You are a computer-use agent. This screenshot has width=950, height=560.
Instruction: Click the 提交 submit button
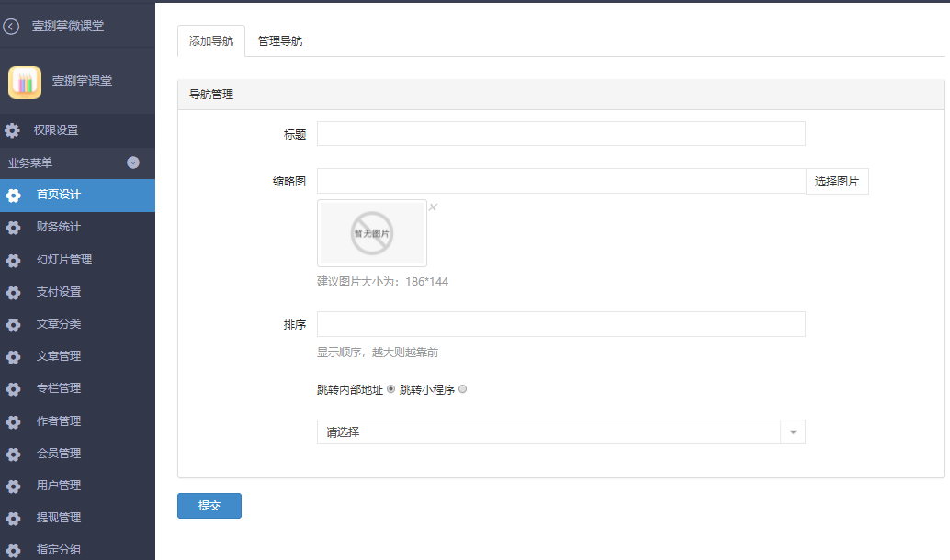pyautogui.click(x=209, y=506)
